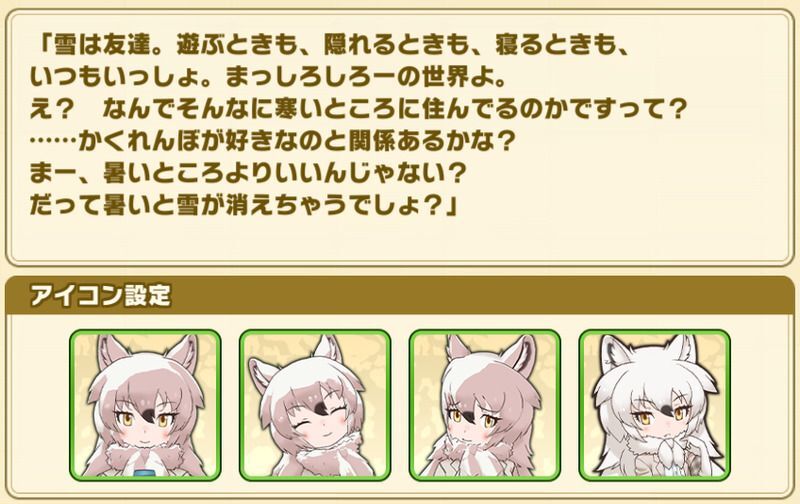Screen dimensions: 800x504
Task: Click the last line だって暑いと雪が消えちゃうでしょ？
Action: tap(244, 205)
